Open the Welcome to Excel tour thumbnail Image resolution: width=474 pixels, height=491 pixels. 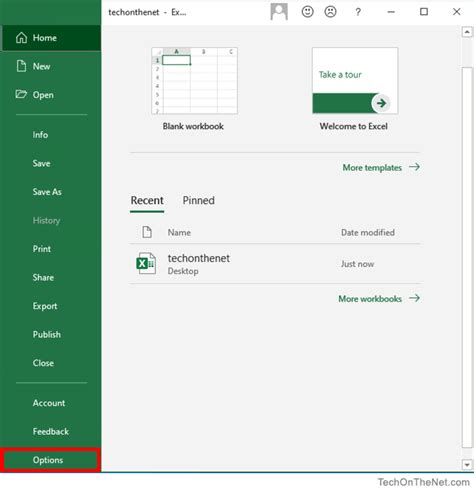click(x=355, y=81)
